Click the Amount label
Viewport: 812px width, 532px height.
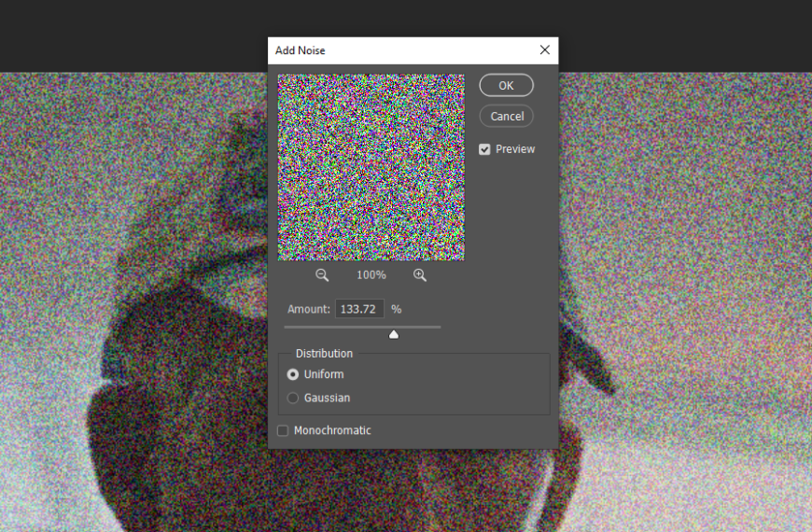click(x=309, y=309)
